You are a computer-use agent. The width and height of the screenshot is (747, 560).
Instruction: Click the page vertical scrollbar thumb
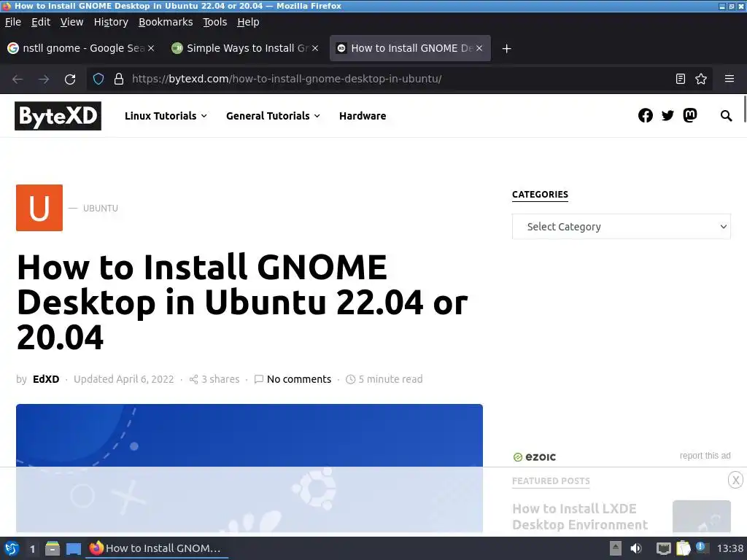pyautogui.click(x=744, y=109)
